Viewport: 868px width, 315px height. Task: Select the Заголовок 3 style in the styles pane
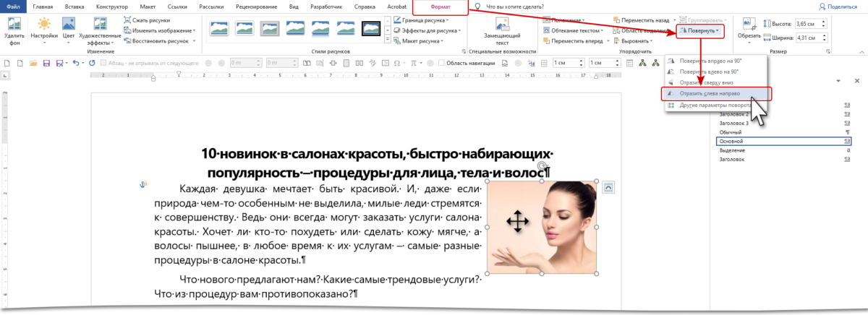734,123
